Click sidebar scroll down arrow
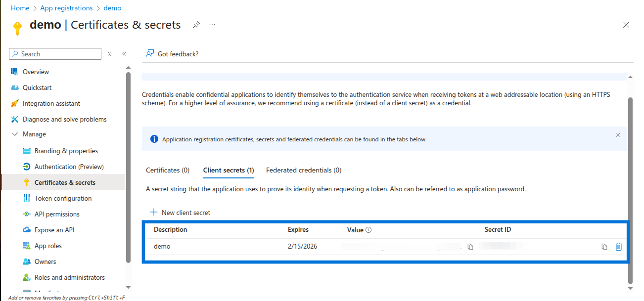644x301 pixels. click(129, 287)
